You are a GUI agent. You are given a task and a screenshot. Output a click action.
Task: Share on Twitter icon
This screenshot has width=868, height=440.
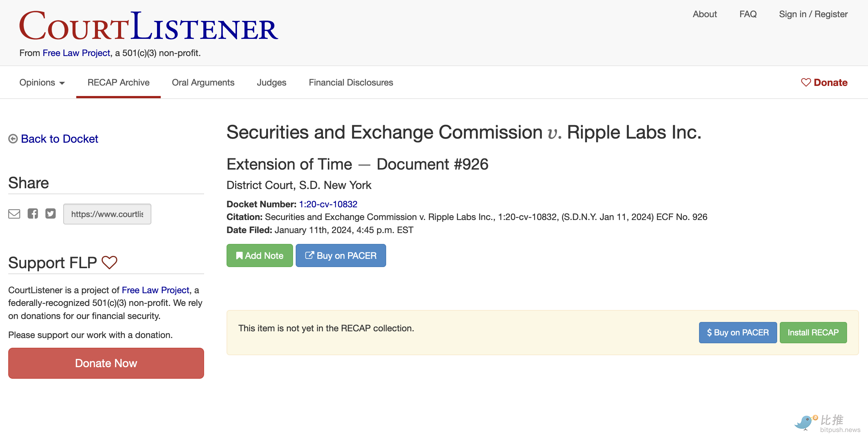50,214
